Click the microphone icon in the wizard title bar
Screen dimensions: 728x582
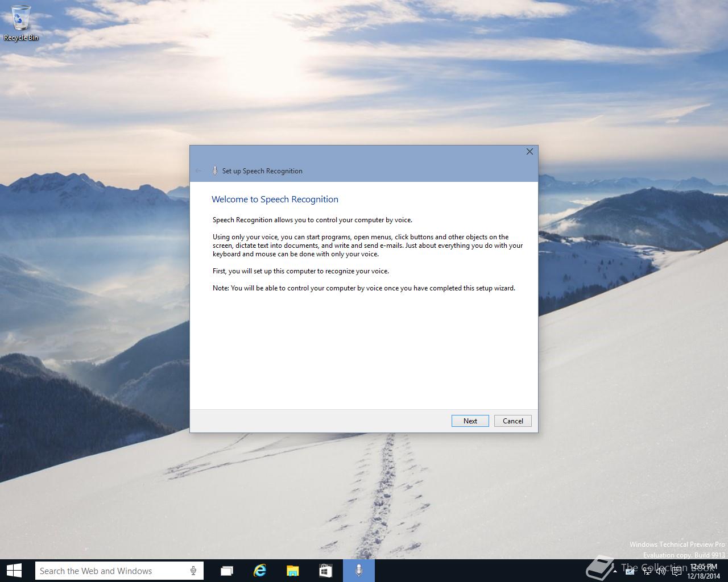pyautogui.click(x=215, y=171)
